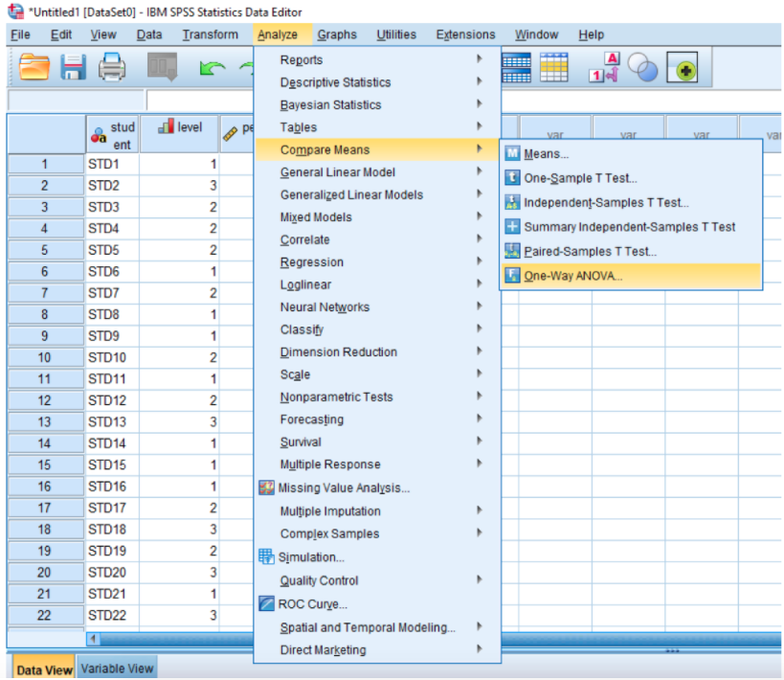784x680 pixels.
Task: Click the Print icon in toolbar
Action: (x=111, y=66)
